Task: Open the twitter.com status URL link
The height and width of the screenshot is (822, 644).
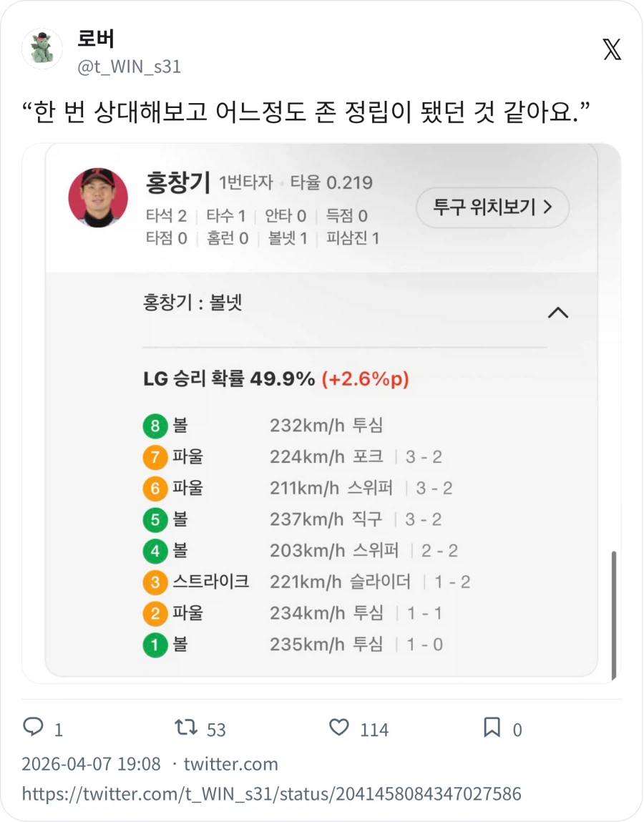Action: click(271, 793)
